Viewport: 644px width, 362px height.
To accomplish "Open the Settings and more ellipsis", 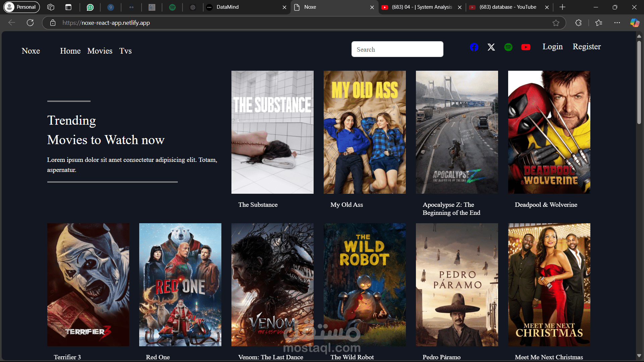I will point(617,23).
